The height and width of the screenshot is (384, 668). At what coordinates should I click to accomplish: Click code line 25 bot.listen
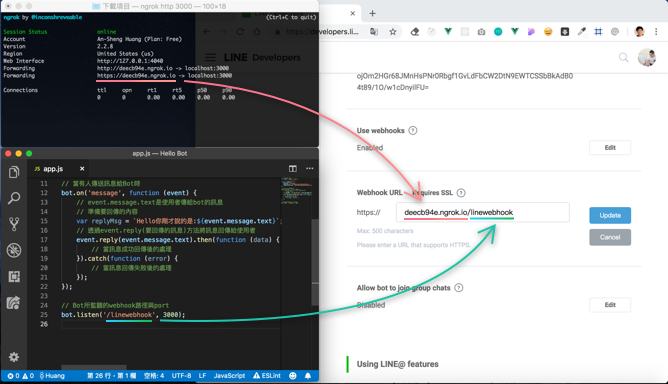pyautogui.click(x=123, y=315)
